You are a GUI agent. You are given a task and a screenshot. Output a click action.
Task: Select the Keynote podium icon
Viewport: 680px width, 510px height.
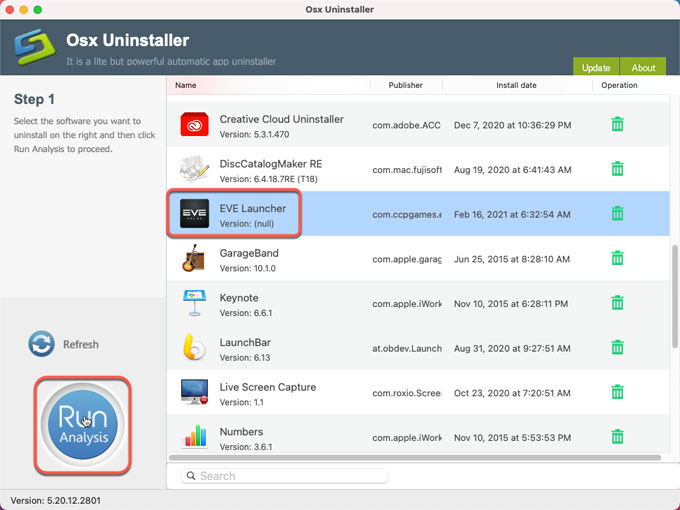tap(194, 303)
